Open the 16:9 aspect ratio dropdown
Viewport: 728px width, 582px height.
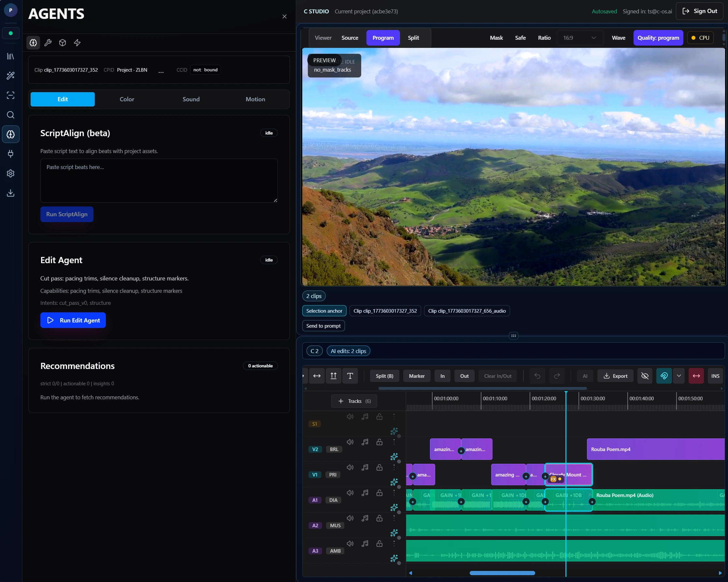[x=579, y=37]
